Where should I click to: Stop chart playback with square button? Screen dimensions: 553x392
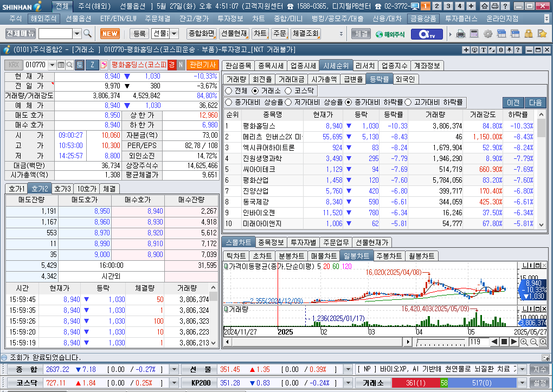[504, 342]
